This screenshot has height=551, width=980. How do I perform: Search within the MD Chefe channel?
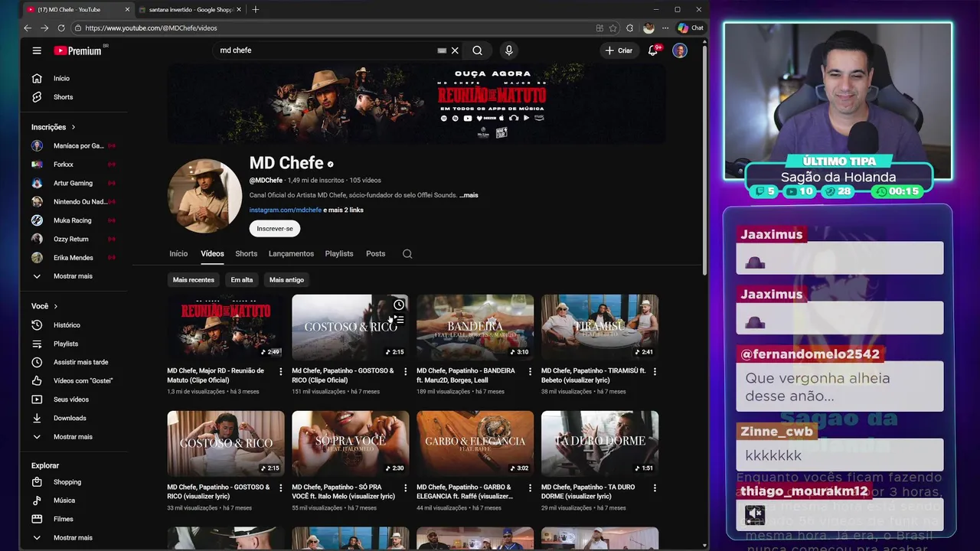407,254
